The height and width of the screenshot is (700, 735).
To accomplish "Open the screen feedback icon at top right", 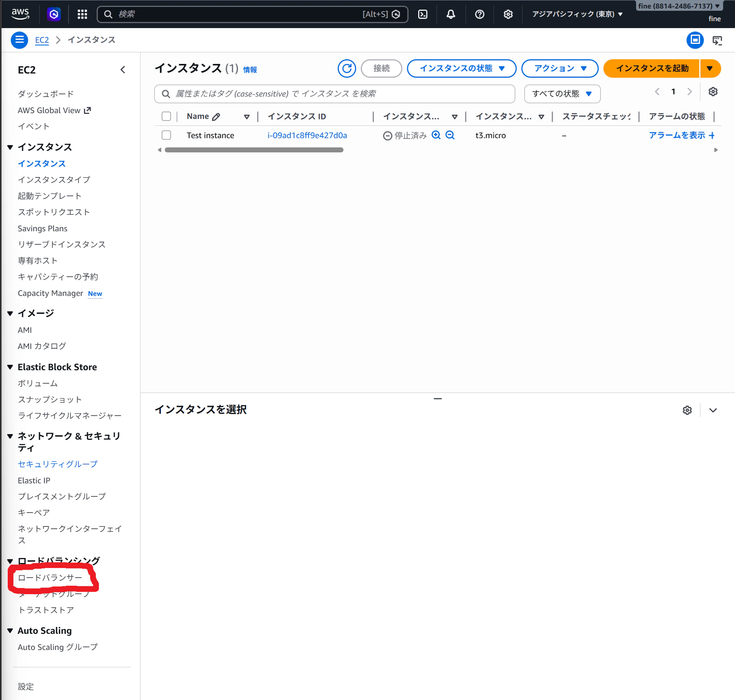I will pos(717,40).
